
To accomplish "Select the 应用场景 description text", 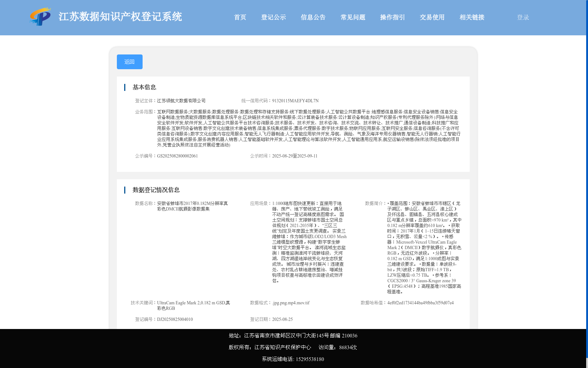I will point(309,242).
